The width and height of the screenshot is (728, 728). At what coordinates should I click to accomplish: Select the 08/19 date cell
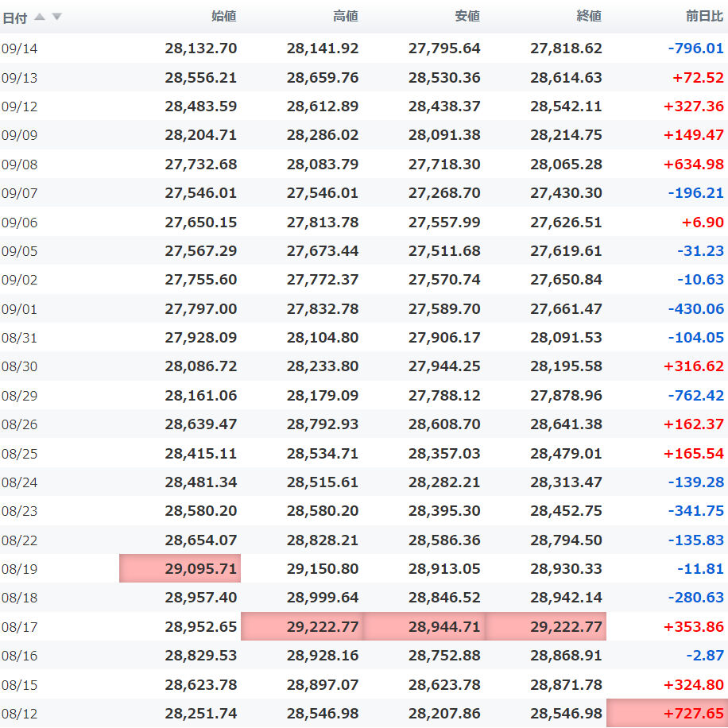(20, 570)
